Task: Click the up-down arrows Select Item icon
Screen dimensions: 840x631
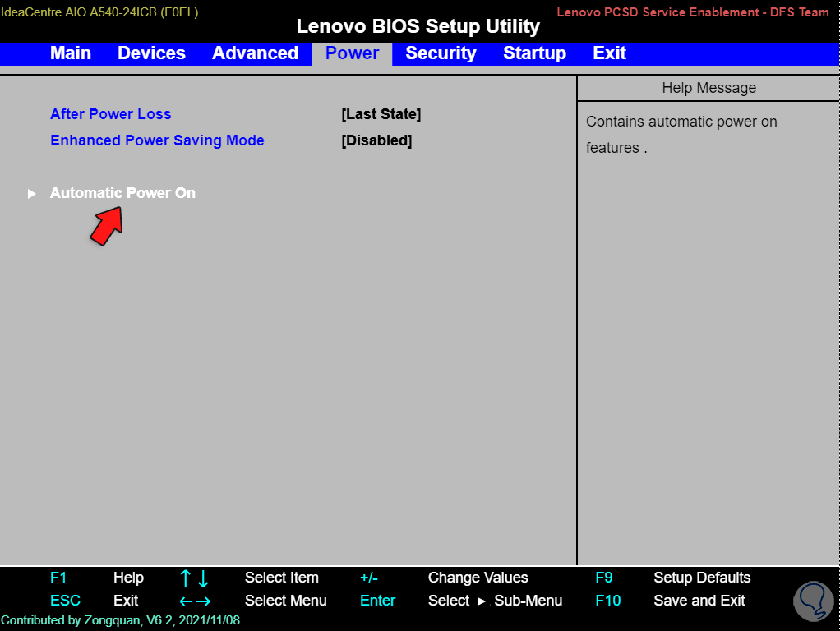Action: pos(194,578)
